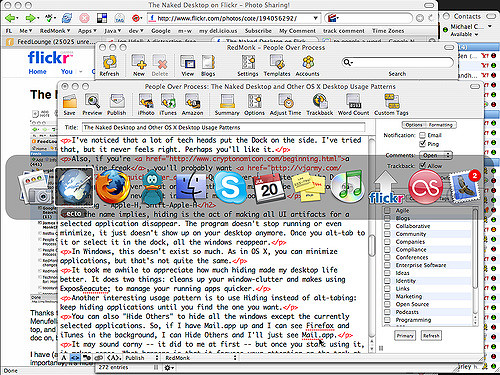
Task: Open the browser URL history dropdown arrow
Action: click(315, 18)
